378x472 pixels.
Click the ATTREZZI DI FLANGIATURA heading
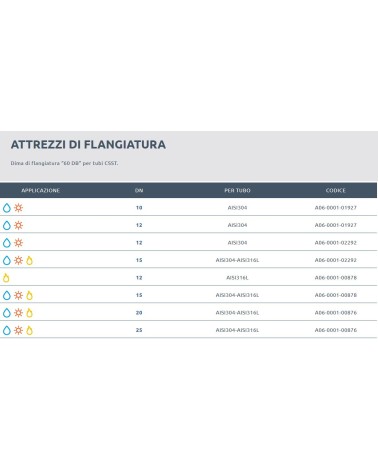tap(88, 145)
